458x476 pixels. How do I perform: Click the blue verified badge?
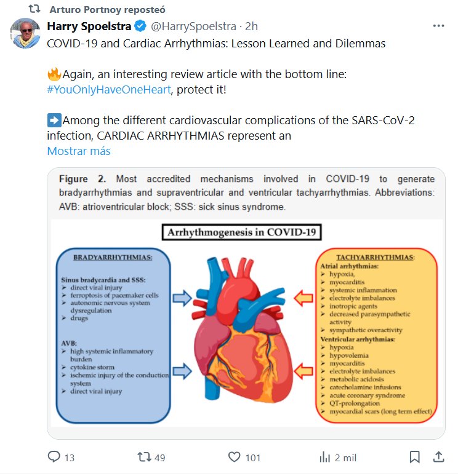tap(141, 27)
